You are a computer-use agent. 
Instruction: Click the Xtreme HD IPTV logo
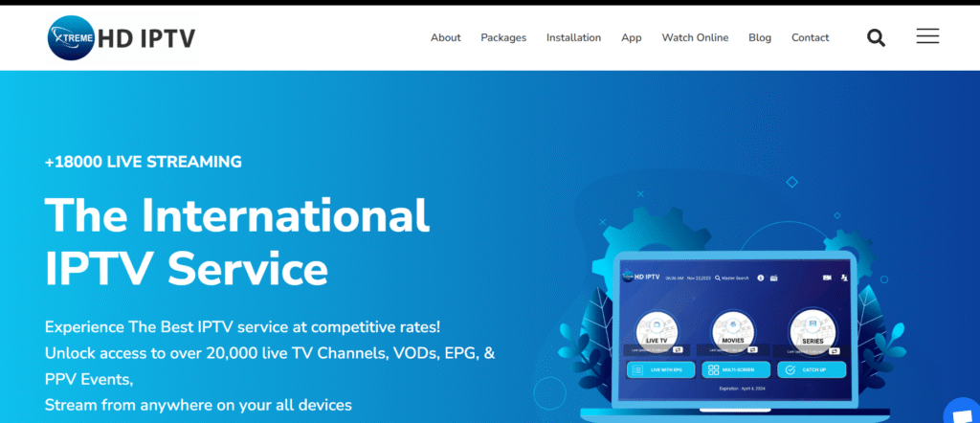[122, 38]
